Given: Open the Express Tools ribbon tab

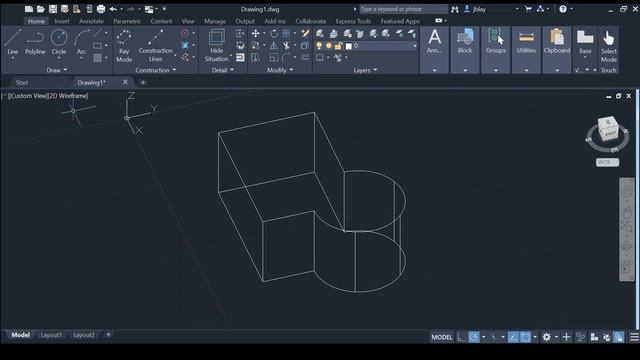Looking at the screenshot, I should 353,21.
